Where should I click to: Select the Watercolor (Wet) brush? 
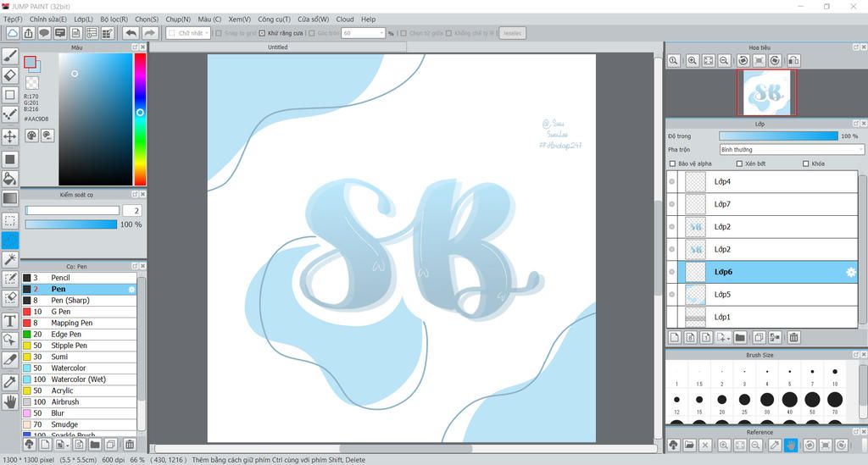79,379
